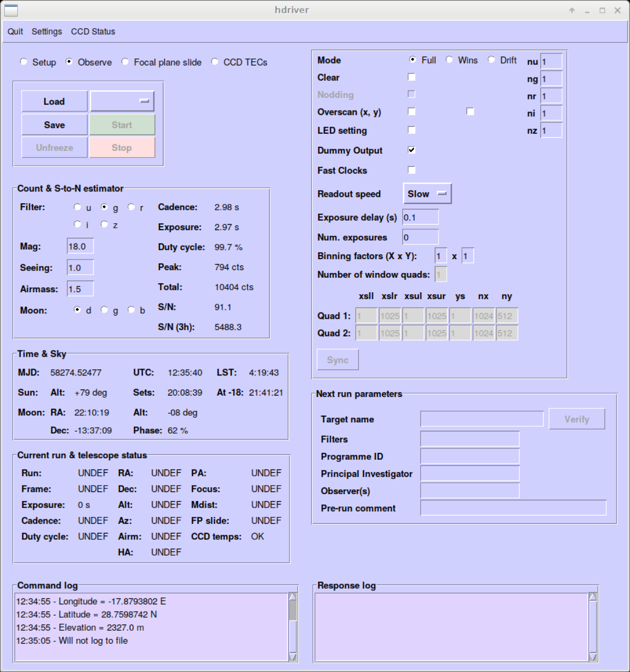Click the window menu icon in title bar
This screenshot has height=672, width=630.
click(11, 10)
